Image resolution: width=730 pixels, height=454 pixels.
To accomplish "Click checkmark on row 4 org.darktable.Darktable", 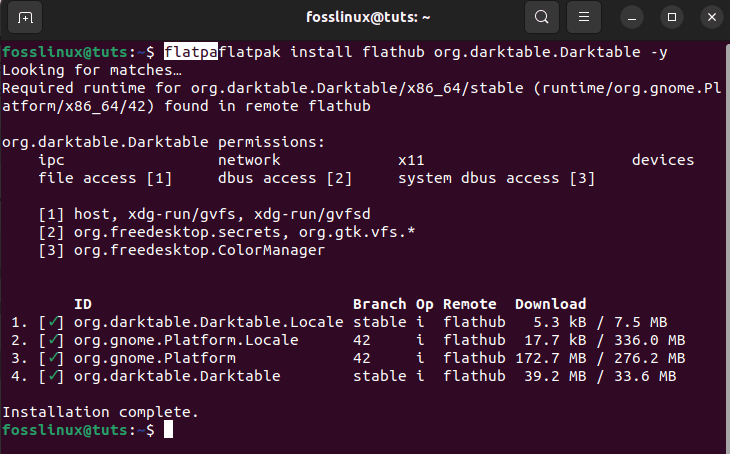I will [52, 376].
